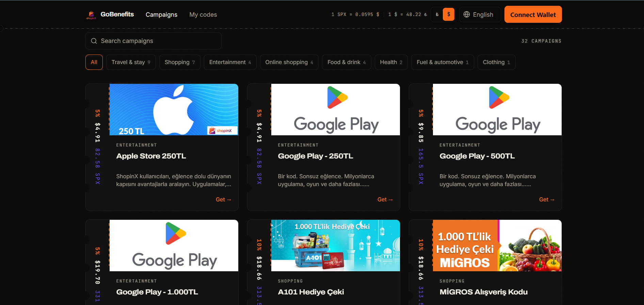This screenshot has width=644, height=305.
Task: Filter by Online shopping category
Action: pos(289,62)
